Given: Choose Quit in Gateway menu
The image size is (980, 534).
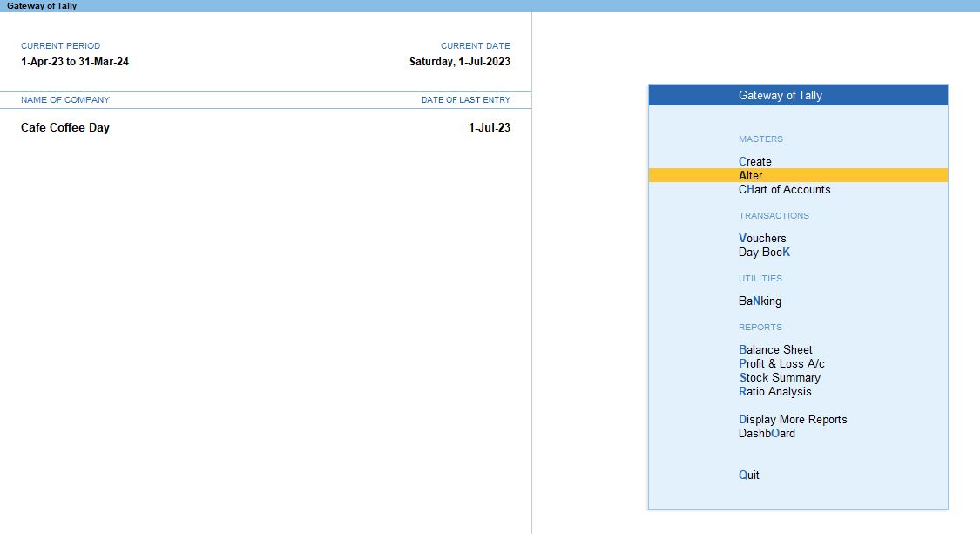Looking at the screenshot, I should tap(749, 476).
